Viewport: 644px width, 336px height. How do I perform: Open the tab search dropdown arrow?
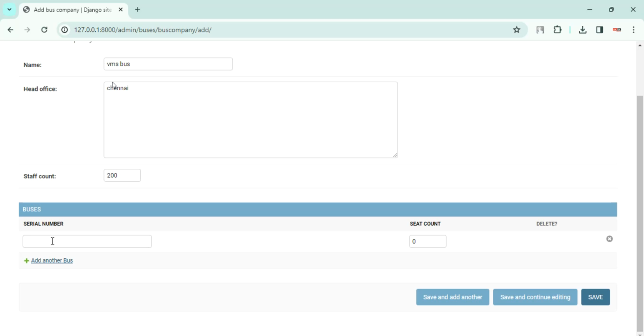tap(9, 9)
